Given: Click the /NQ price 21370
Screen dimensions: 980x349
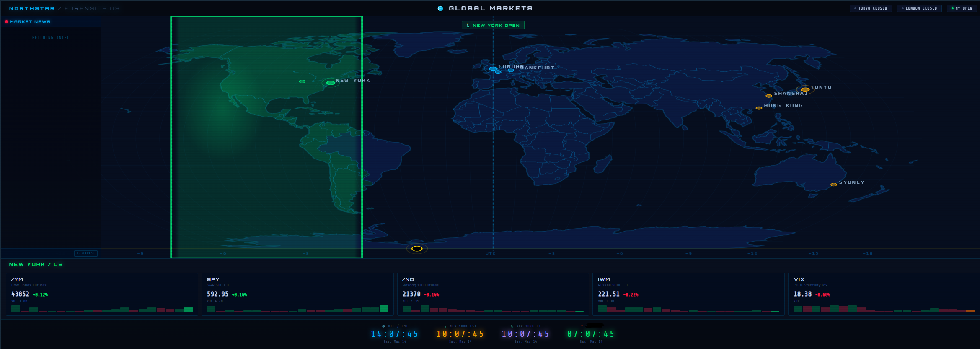Looking at the screenshot, I should pos(411,294).
